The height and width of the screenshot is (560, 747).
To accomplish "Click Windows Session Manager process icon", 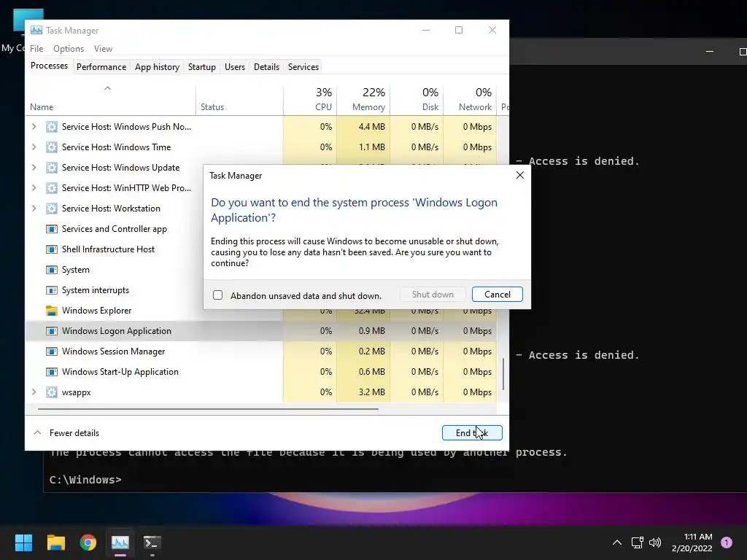I will (52, 351).
